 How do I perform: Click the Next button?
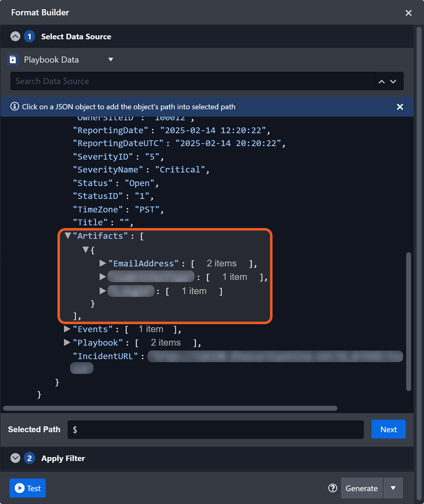point(388,429)
